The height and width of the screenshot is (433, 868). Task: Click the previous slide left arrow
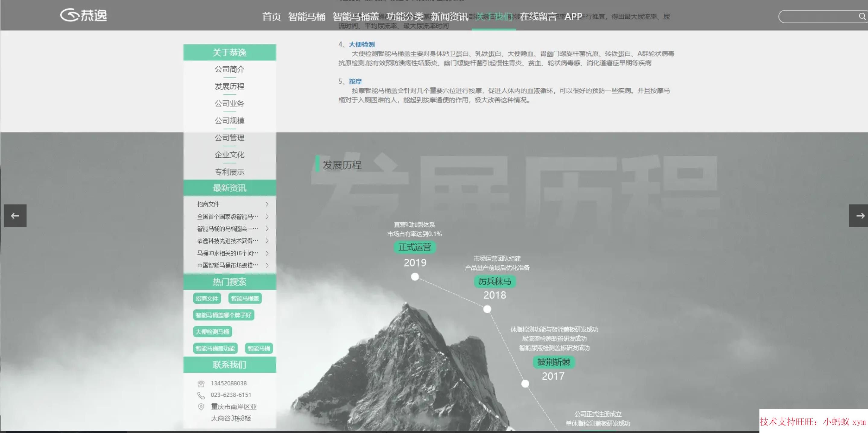point(15,216)
